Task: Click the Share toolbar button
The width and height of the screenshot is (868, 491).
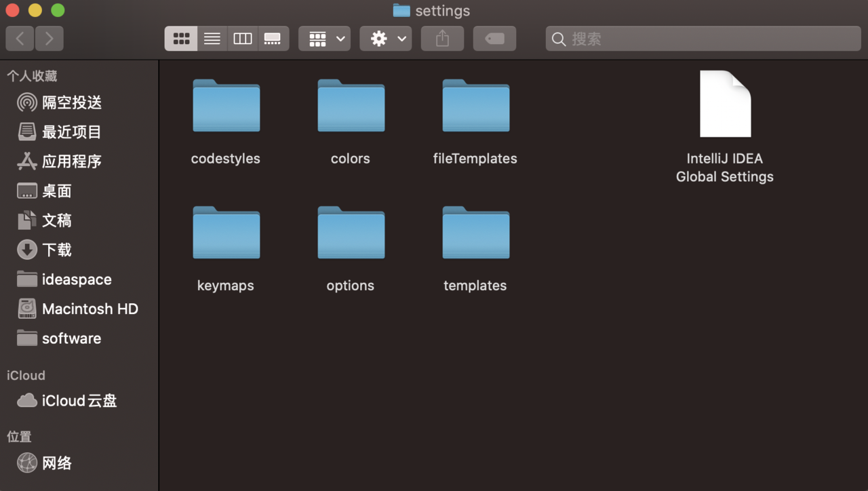Action: (442, 39)
